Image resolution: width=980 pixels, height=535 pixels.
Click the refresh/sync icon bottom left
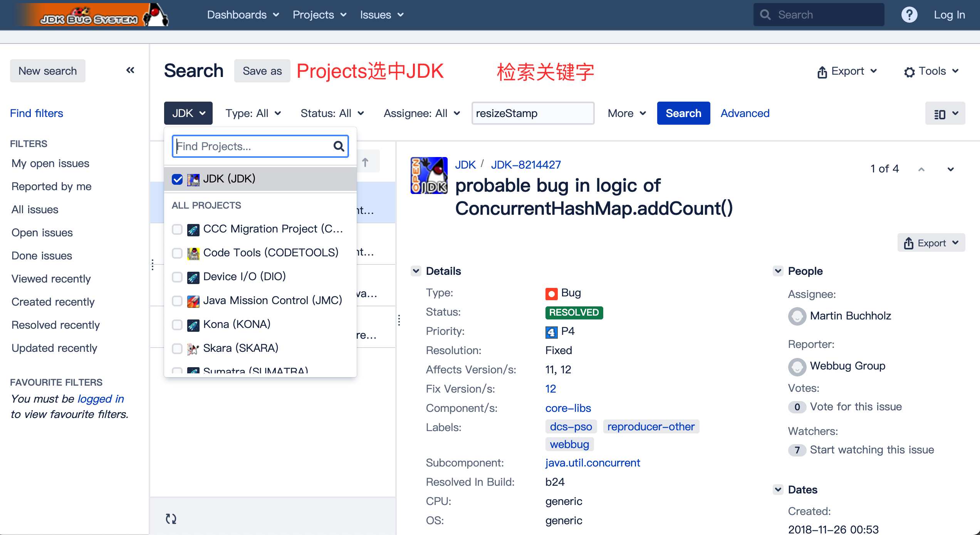pos(171,519)
